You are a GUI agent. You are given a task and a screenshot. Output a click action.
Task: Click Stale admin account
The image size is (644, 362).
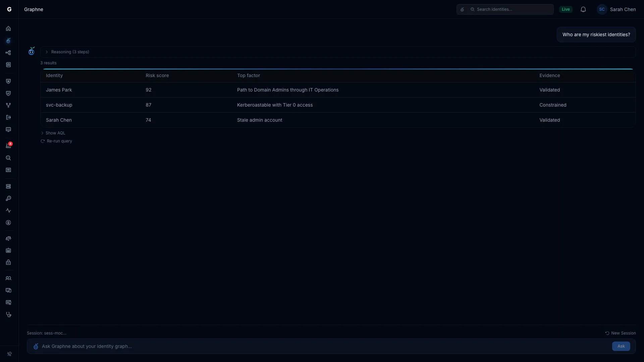[260, 120]
